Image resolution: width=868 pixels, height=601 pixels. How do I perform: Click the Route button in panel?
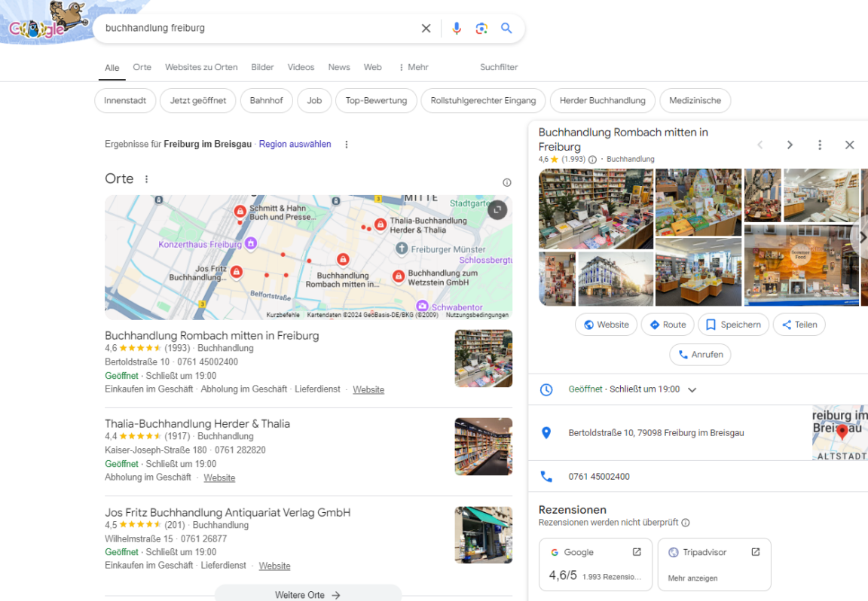pyautogui.click(x=668, y=325)
